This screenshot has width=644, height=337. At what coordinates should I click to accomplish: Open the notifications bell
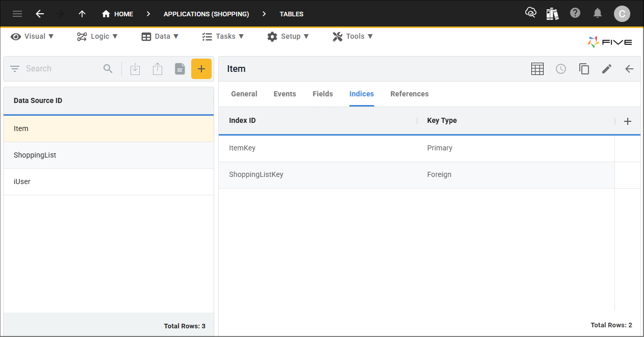coord(598,13)
